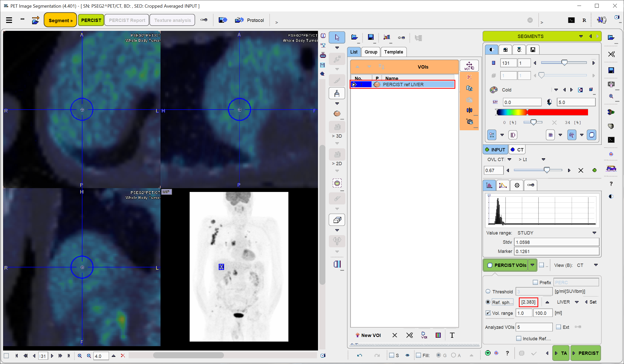Open the hamburger main menu
Screen dimensions: 624x364
click(x=9, y=20)
